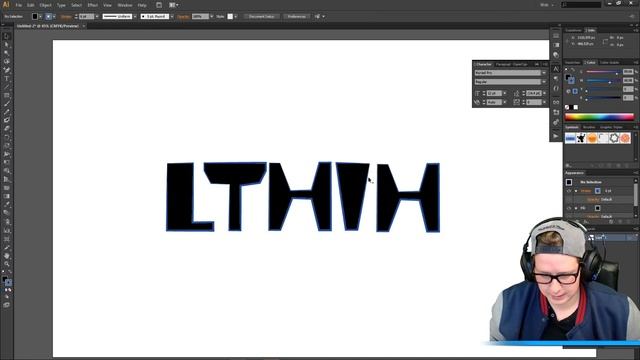Image resolution: width=640 pixels, height=360 pixels.
Task: Click the Fill color swatch in the control bar
Action: [x=35, y=17]
